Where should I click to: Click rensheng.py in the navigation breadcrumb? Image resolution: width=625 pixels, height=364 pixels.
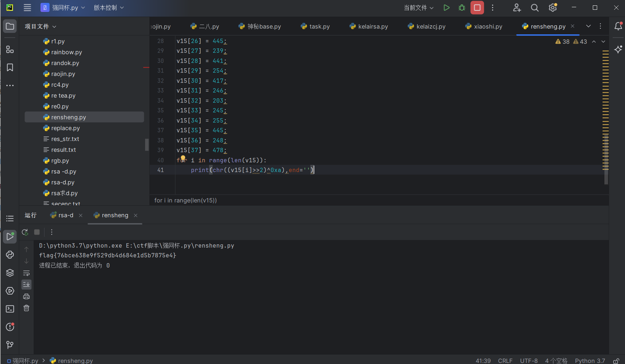(x=71, y=361)
